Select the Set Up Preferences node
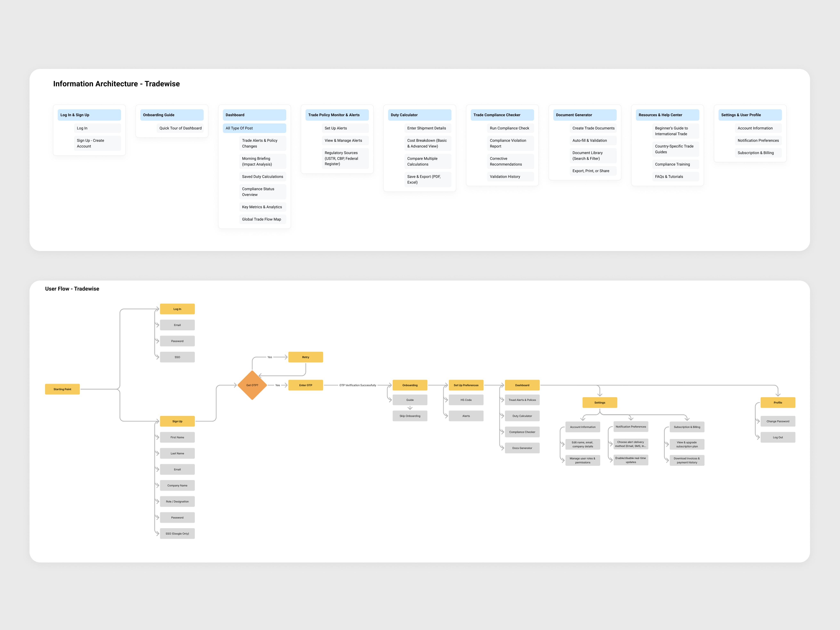840x630 pixels. coord(466,385)
